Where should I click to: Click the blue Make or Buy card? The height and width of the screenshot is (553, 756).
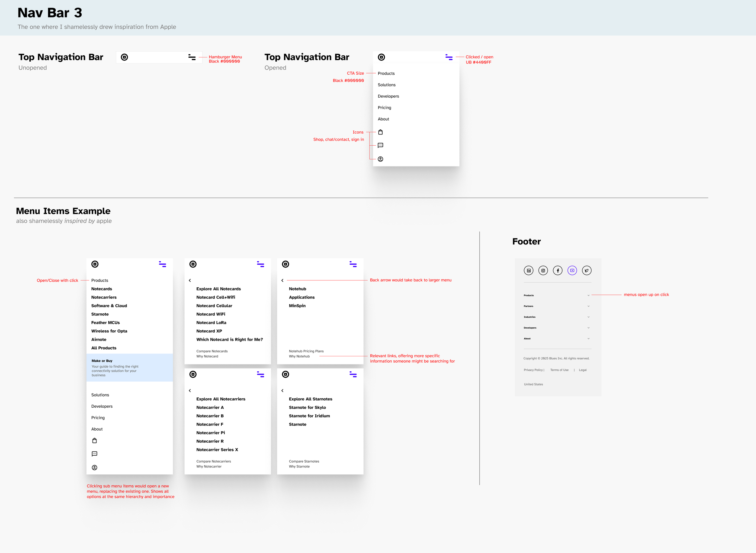(129, 367)
